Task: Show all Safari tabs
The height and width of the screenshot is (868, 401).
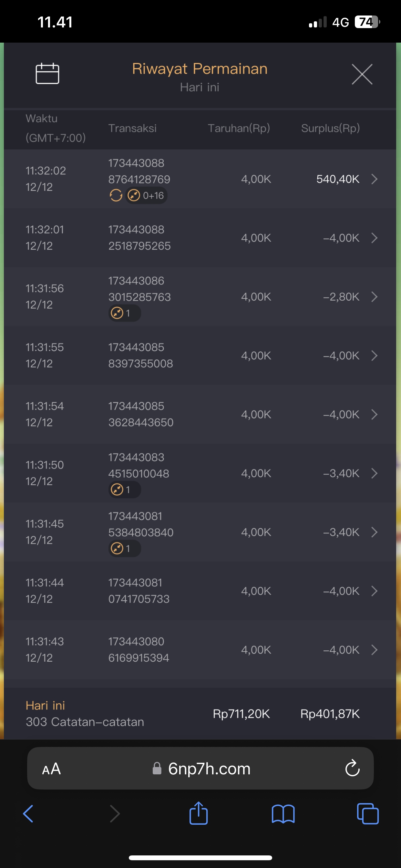Action: point(367,814)
